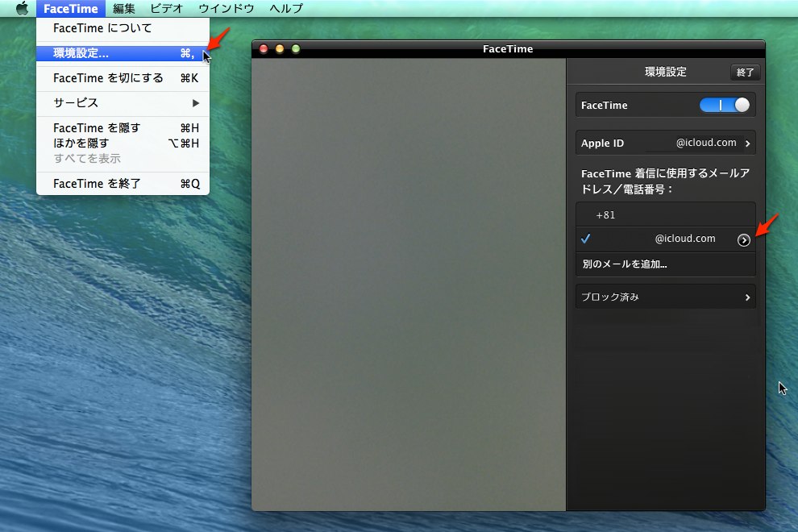
Task: Select 環境設定... in the FaceTime menu
Action: point(123,53)
